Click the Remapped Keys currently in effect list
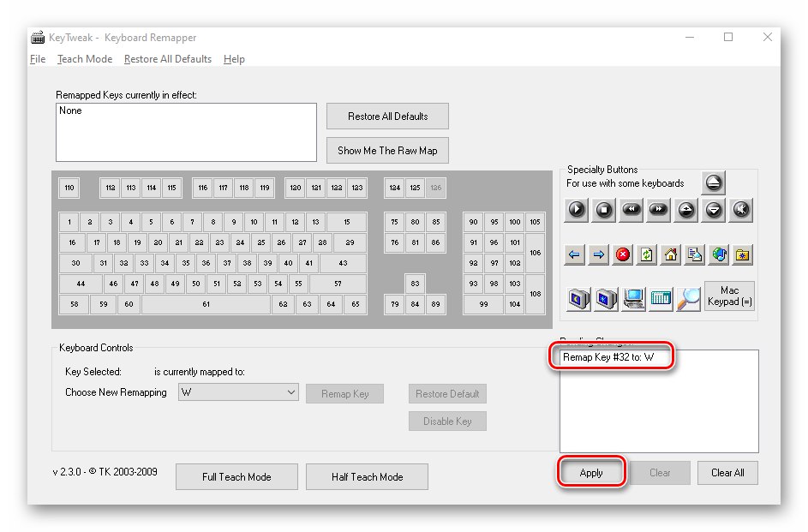 [186, 132]
